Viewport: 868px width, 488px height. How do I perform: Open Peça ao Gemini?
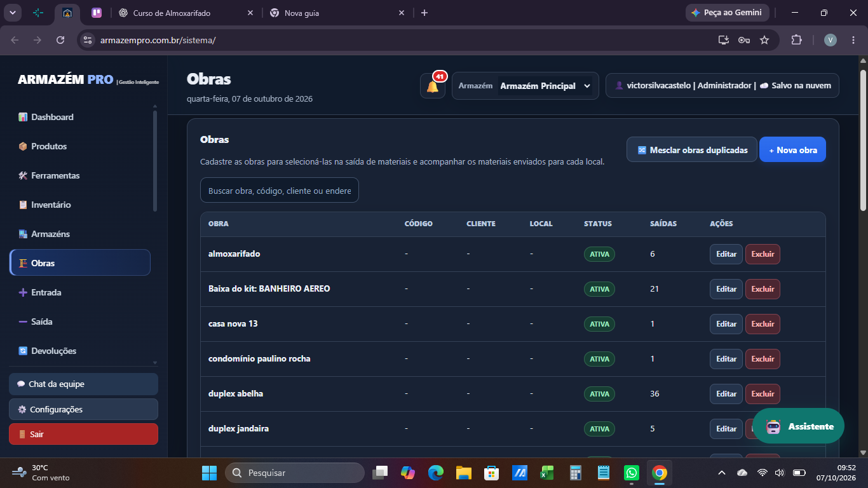pos(727,13)
